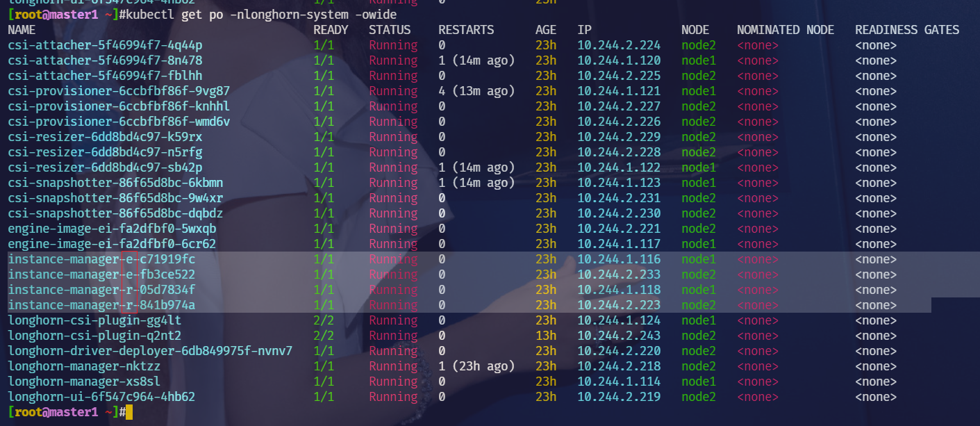Select pod name engine-image-ei-fa2dfbf0-6cr62
The height and width of the screenshot is (426, 980).
[112, 244]
